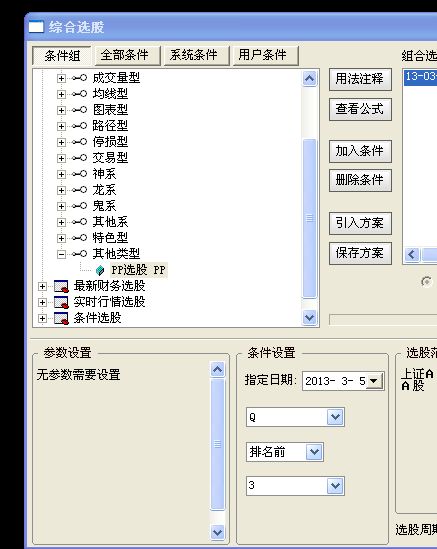Select the 最新财务选股 tree label
The height and width of the screenshot is (549, 437).
(x=110, y=286)
